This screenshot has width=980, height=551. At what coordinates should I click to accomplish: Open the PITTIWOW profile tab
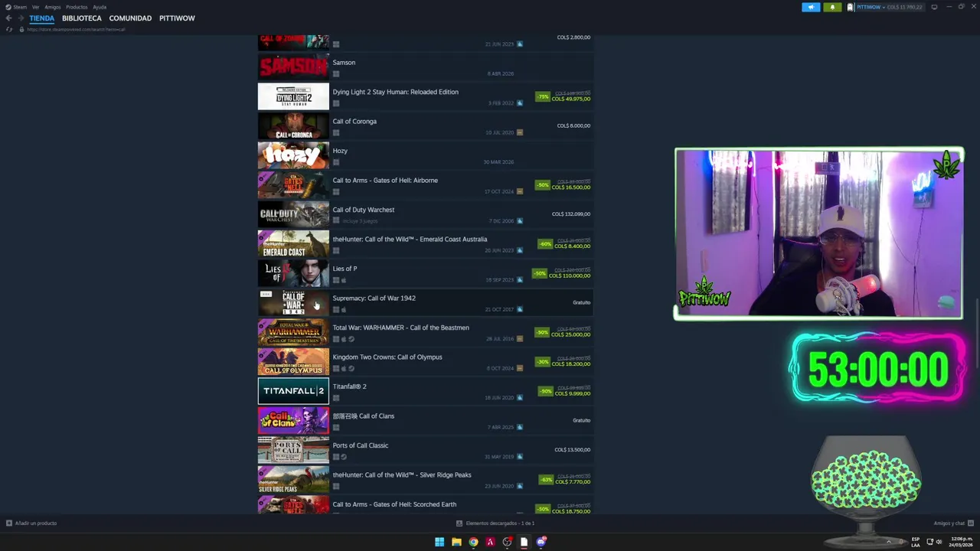(x=177, y=18)
